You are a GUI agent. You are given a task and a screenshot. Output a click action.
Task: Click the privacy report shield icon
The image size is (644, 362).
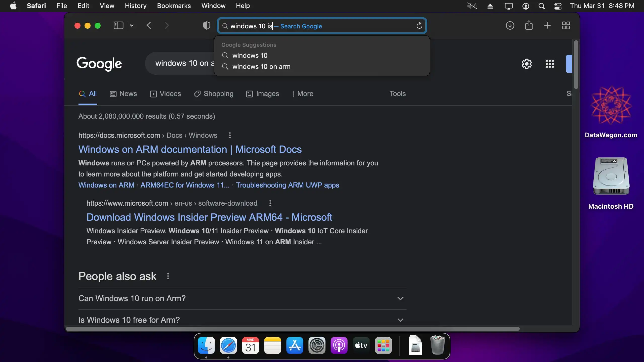click(207, 25)
